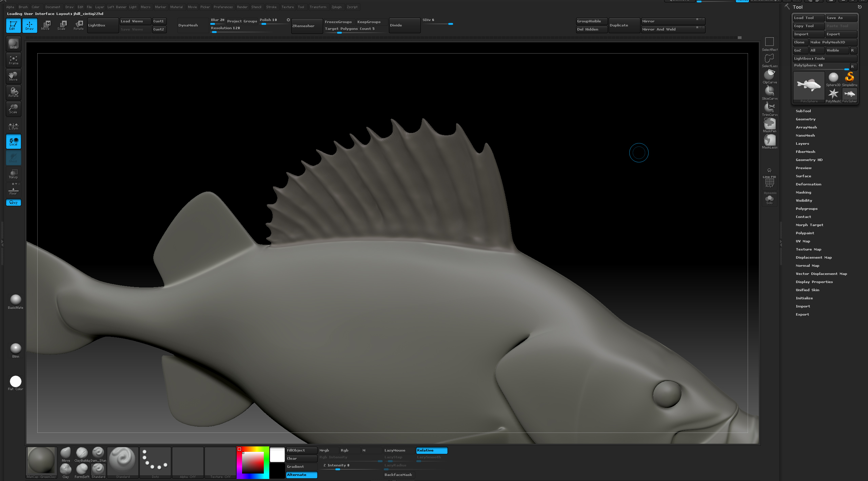
Task: Click the ZRemesher button
Action: tap(307, 26)
